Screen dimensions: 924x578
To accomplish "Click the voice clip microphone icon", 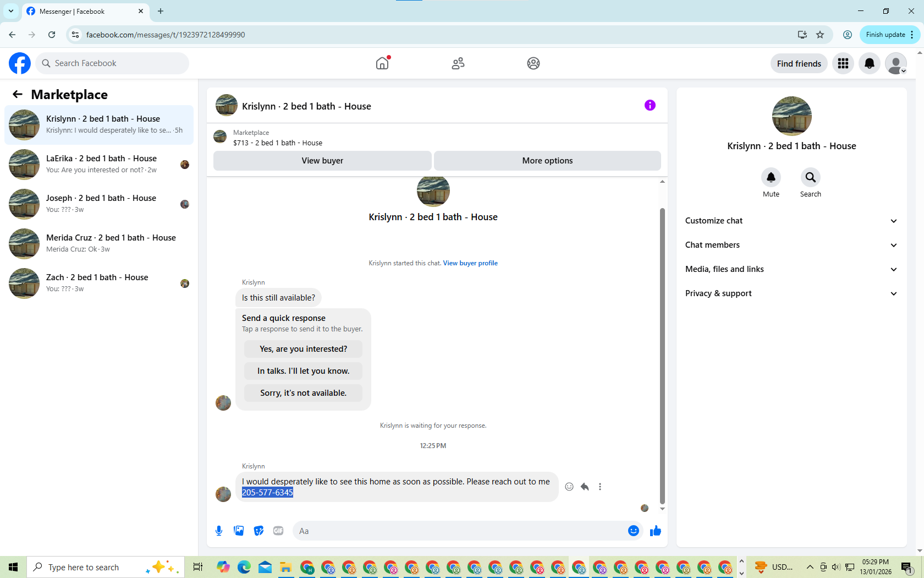I will 219,531.
